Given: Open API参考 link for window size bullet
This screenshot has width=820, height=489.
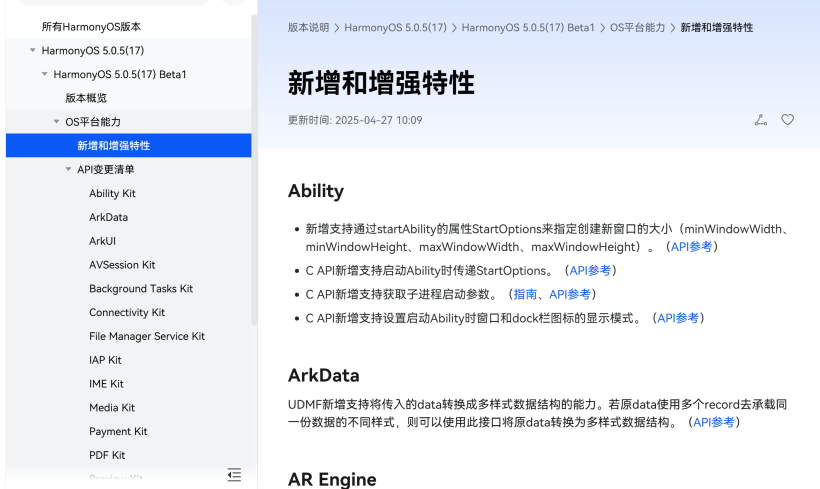Looking at the screenshot, I should click(x=691, y=247).
